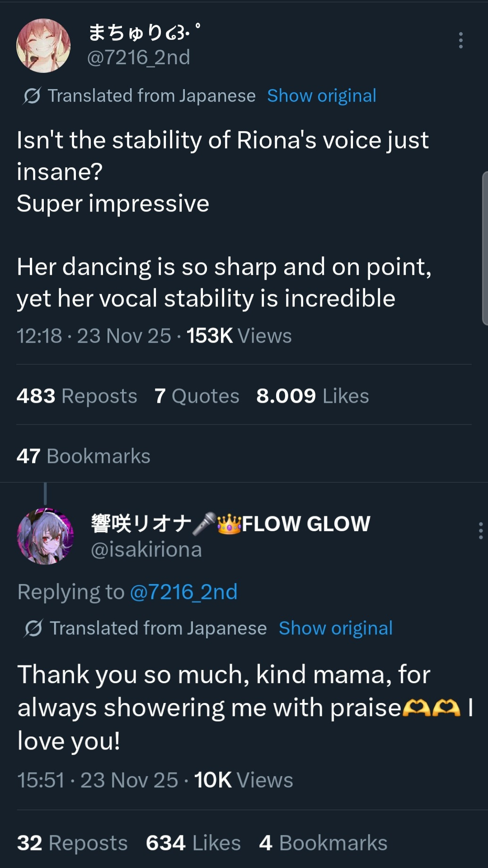Click the scrollbar handle on right edge
The height and width of the screenshot is (868, 488).
pos(485,248)
